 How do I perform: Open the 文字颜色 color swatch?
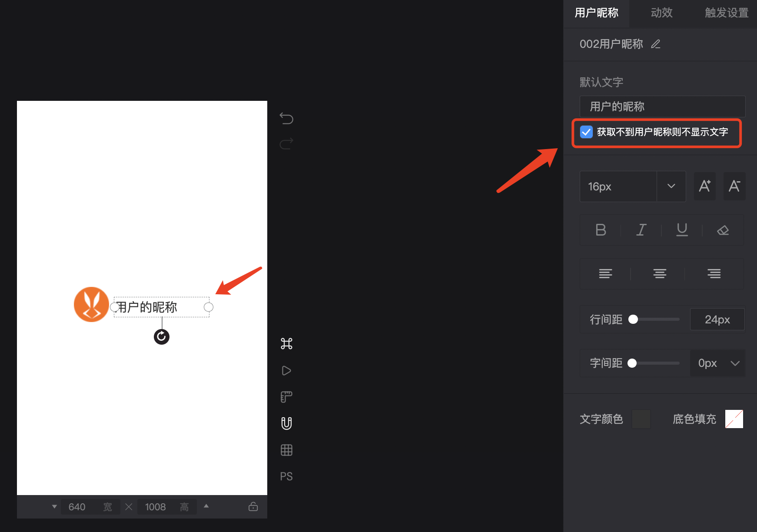click(641, 419)
